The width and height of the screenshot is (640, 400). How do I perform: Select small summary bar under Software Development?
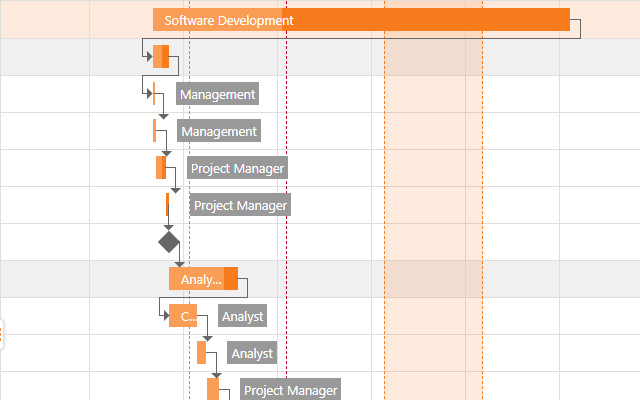(x=161, y=57)
